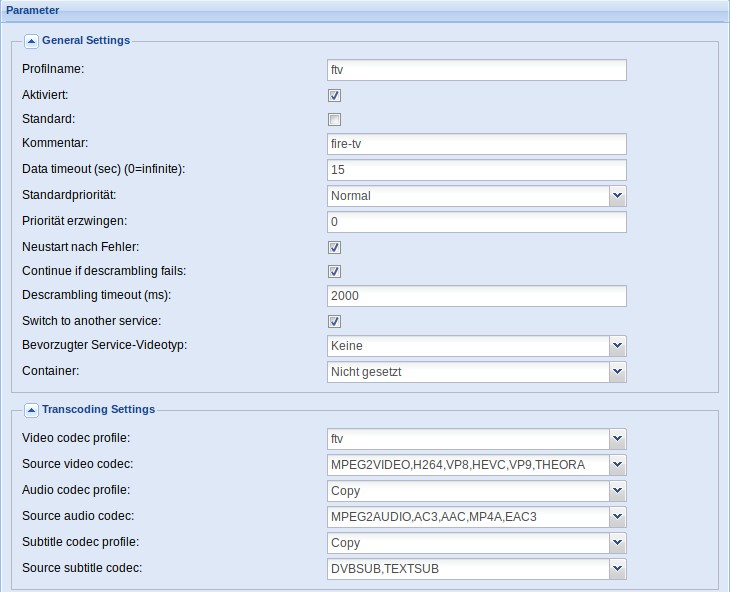
Task: Click the Data timeout input field
Action: [x=477, y=170]
